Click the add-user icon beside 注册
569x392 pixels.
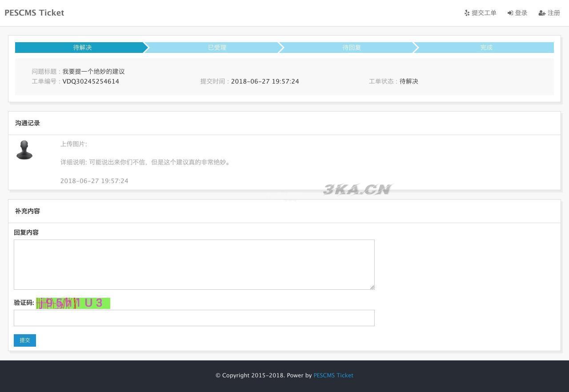(542, 13)
